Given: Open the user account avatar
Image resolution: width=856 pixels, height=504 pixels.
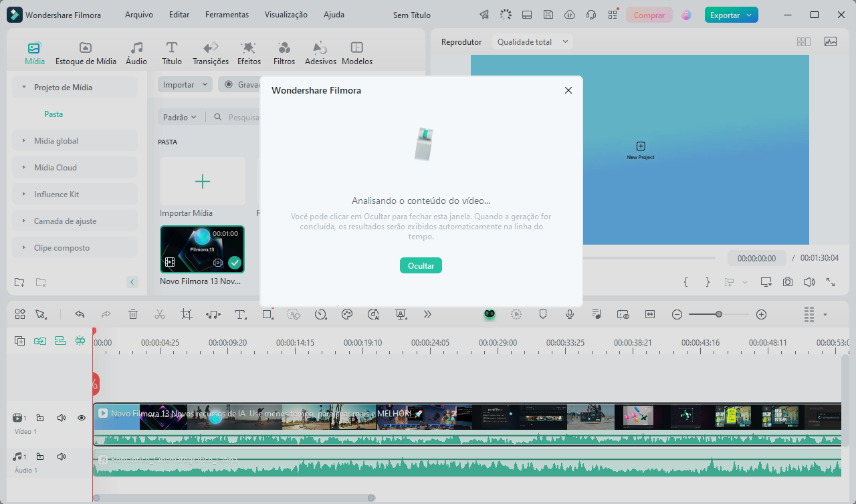Looking at the screenshot, I should [x=686, y=15].
